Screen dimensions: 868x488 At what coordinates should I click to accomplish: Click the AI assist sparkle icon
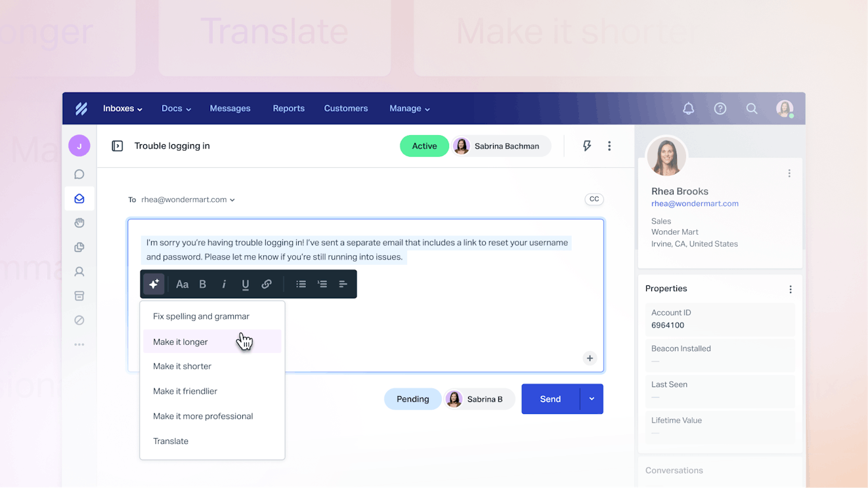pos(154,284)
